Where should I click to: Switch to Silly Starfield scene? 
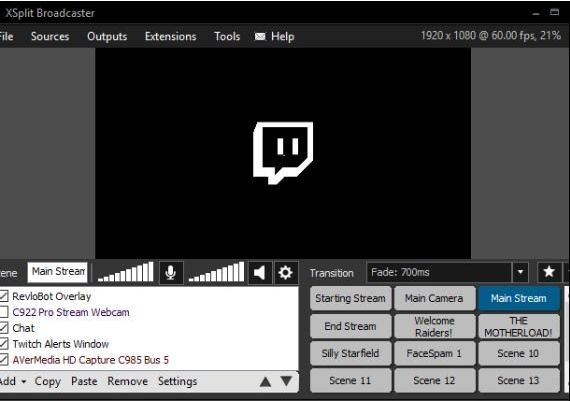pyautogui.click(x=350, y=353)
